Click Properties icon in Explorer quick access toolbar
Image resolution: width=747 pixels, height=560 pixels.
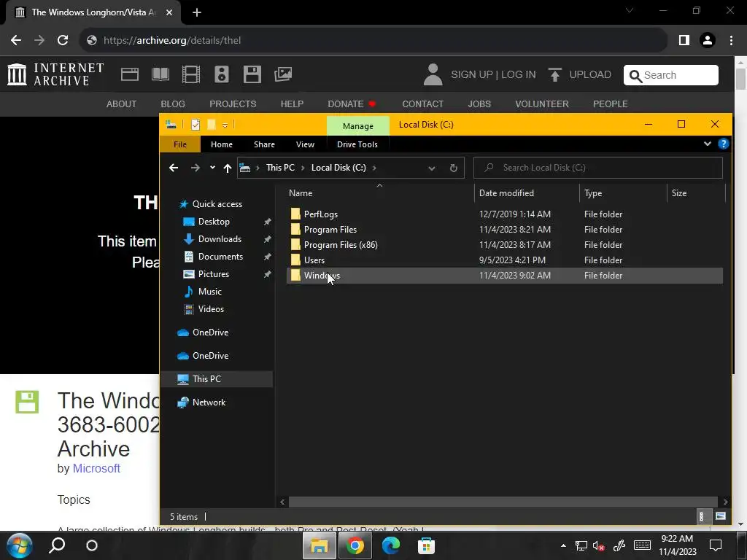pos(196,125)
